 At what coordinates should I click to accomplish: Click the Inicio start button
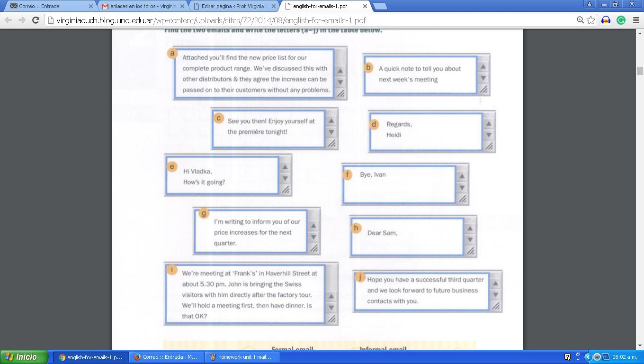[25, 357]
